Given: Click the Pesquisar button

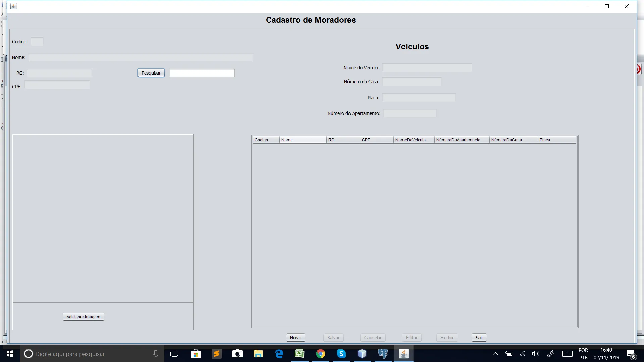Looking at the screenshot, I should (151, 73).
